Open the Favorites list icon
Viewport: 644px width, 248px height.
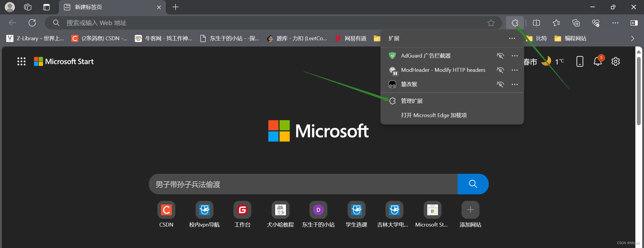(x=556, y=23)
